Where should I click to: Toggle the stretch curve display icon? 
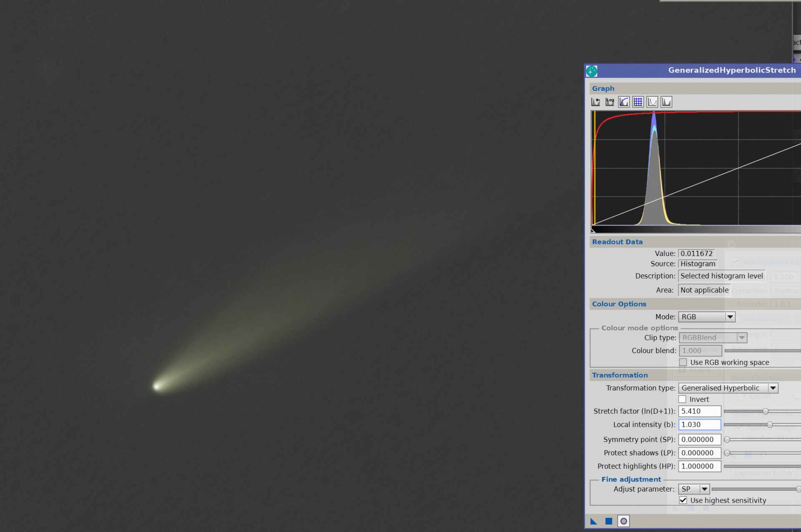[x=624, y=102]
